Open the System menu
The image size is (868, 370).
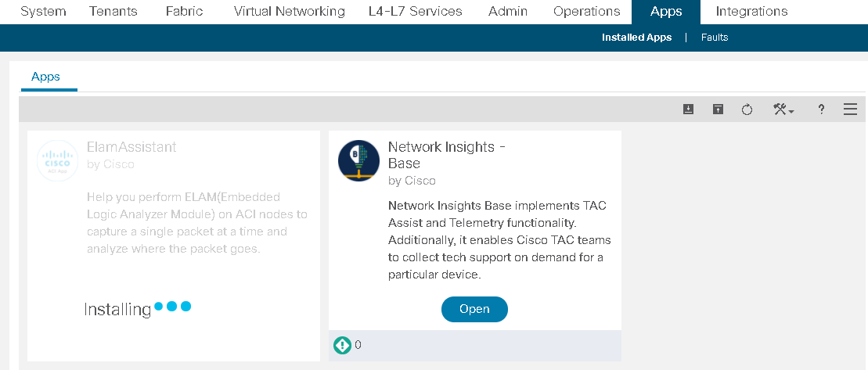pos(43,12)
